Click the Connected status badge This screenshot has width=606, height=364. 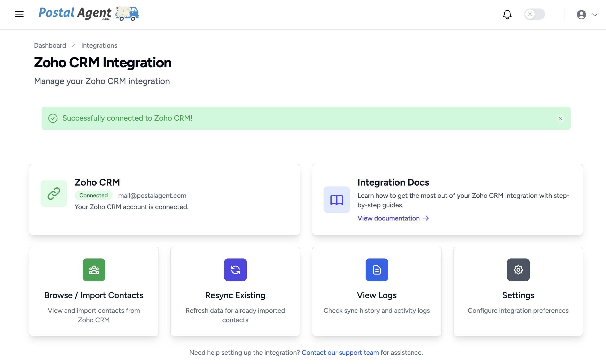[93, 195]
